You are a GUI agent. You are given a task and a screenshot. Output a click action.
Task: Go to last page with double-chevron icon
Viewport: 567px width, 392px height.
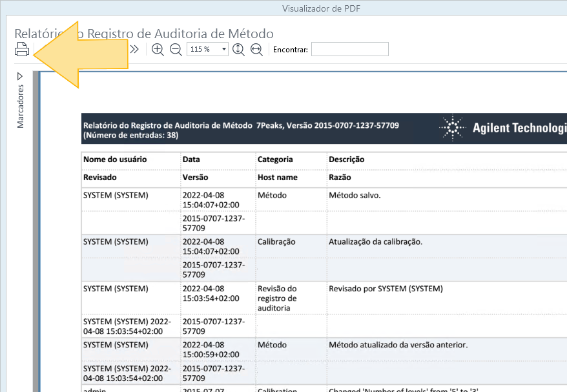(134, 49)
